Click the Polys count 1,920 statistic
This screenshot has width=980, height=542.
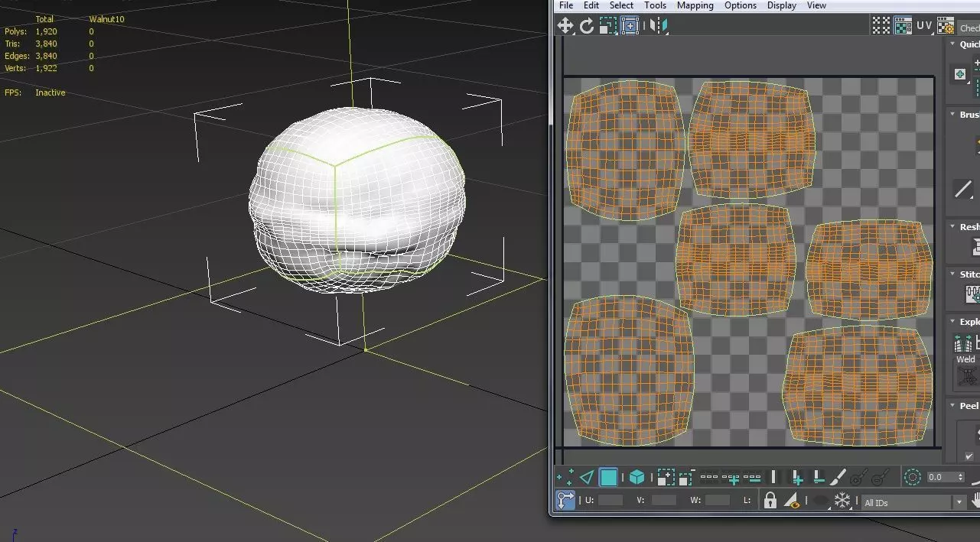click(46, 31)
